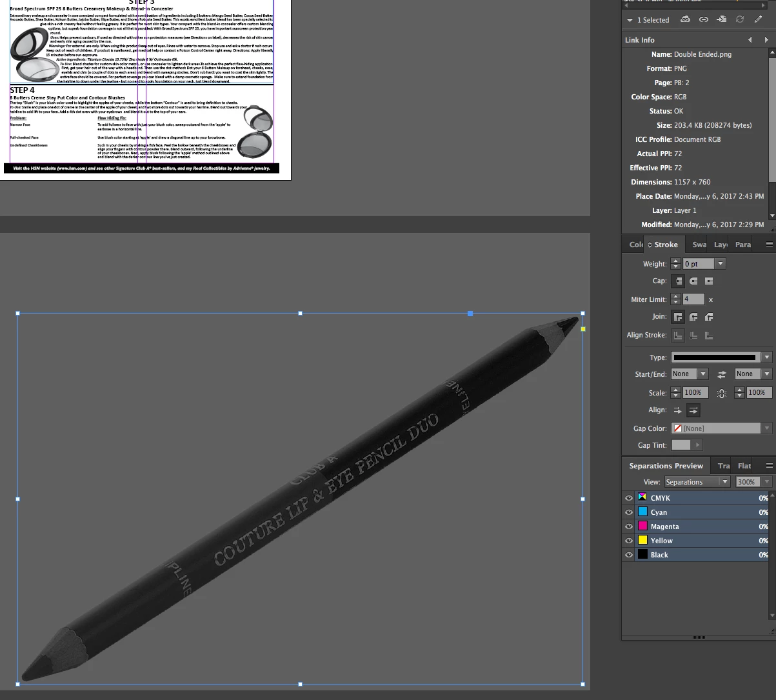
Task: Open the Separations Preview panel menu
Action: (769, 465)
